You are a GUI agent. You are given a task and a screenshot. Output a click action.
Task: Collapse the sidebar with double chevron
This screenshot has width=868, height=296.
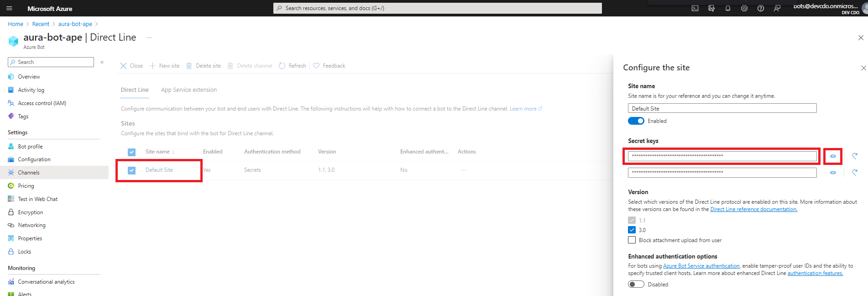[102, 62]
